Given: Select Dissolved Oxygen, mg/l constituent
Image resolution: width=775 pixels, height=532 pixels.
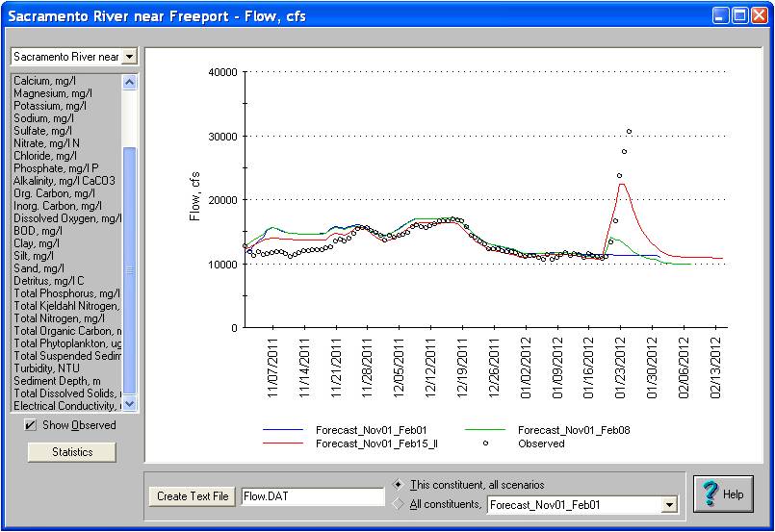Looking at the screenshot, I should point(67,218).
